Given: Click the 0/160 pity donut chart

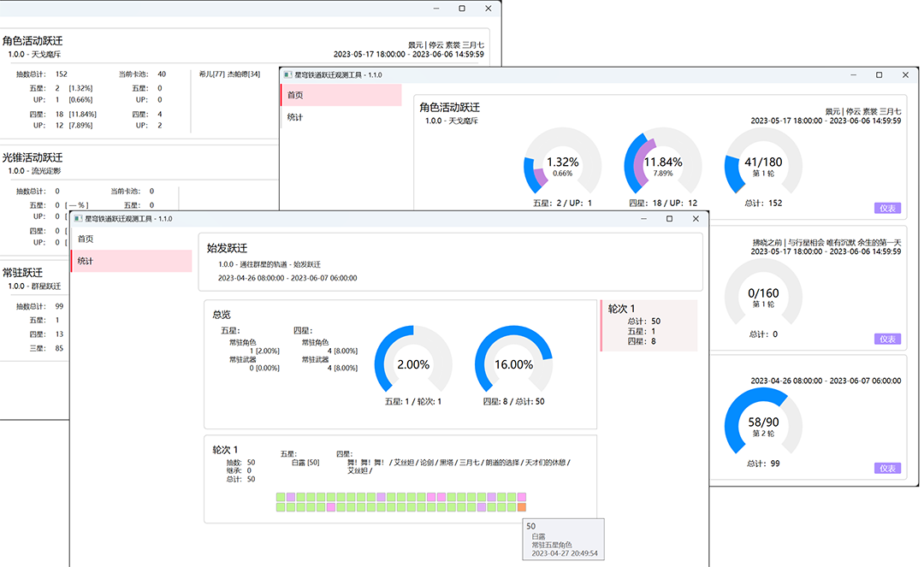Looking at the screenshot, I should click(x=763, y=296).
